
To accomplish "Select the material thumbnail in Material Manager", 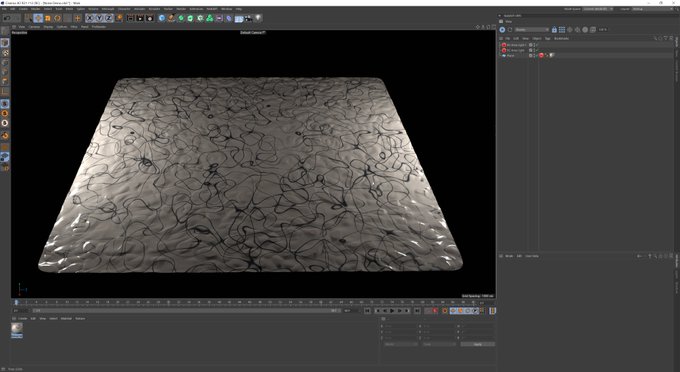I will 17,330.
